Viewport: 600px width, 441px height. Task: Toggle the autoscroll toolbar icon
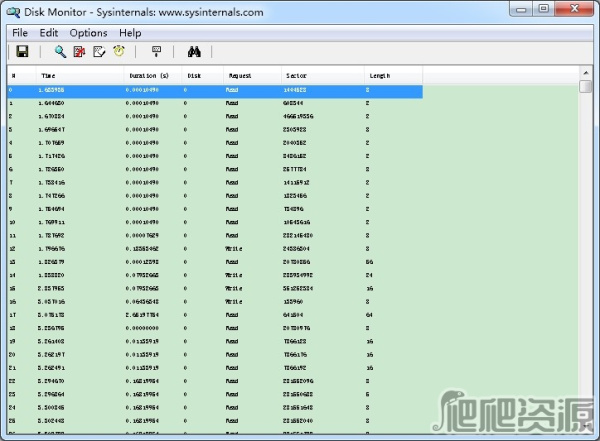point(99,52)
